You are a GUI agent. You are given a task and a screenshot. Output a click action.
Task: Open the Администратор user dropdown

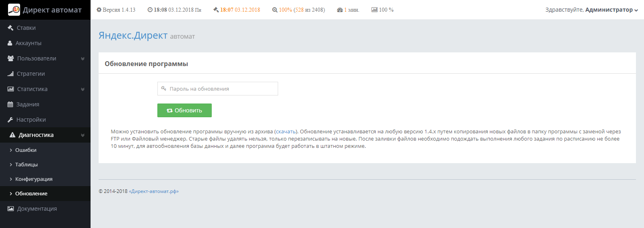pos(591,10)
